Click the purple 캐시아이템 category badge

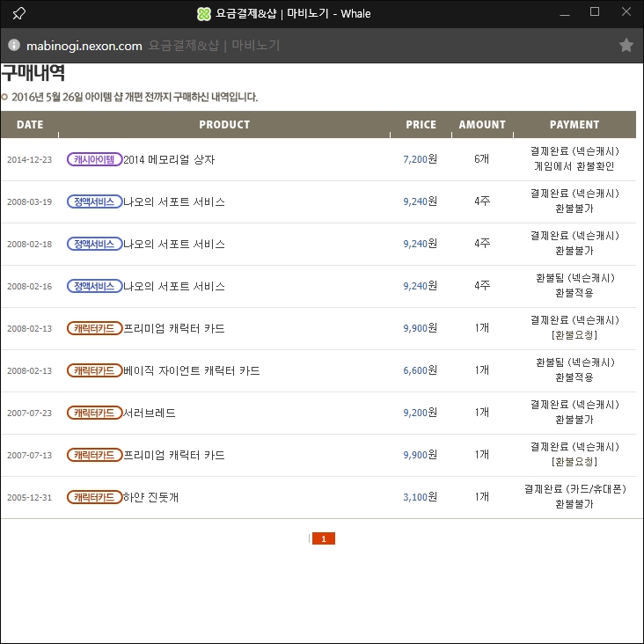point(94,159)
